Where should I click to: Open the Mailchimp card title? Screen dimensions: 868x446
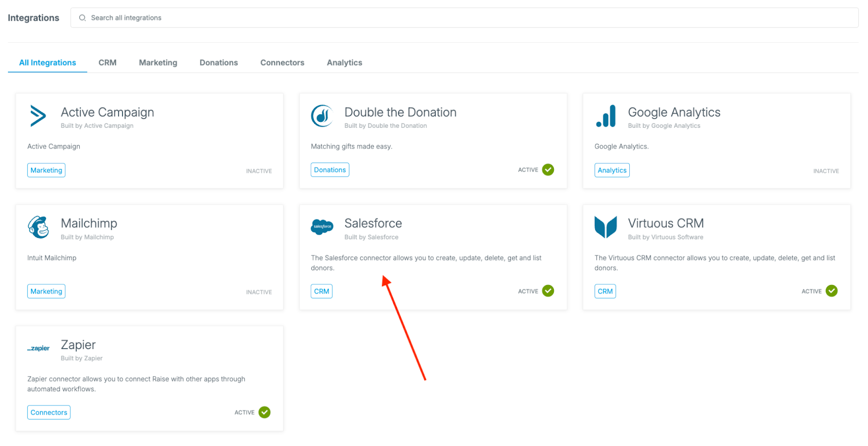[89, 223]
